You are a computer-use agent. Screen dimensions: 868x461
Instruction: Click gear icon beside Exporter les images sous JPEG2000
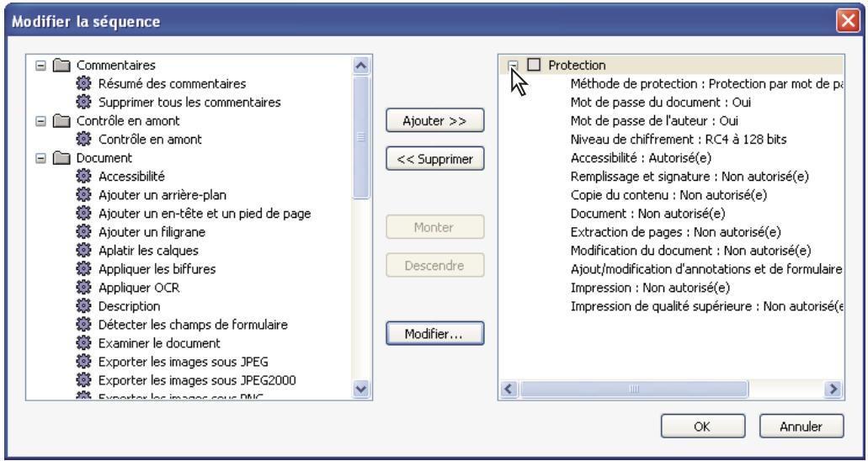pyautogui.click(x=83, y=380)
